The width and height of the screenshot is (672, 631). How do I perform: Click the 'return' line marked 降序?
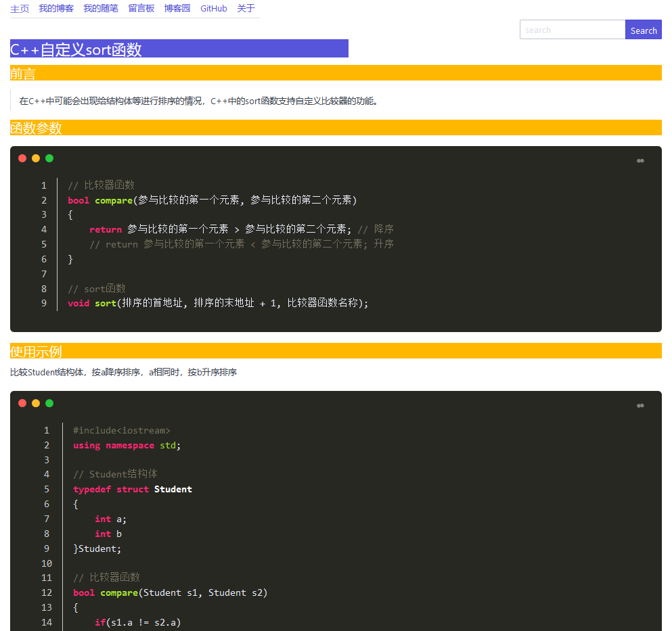[242, 229]
